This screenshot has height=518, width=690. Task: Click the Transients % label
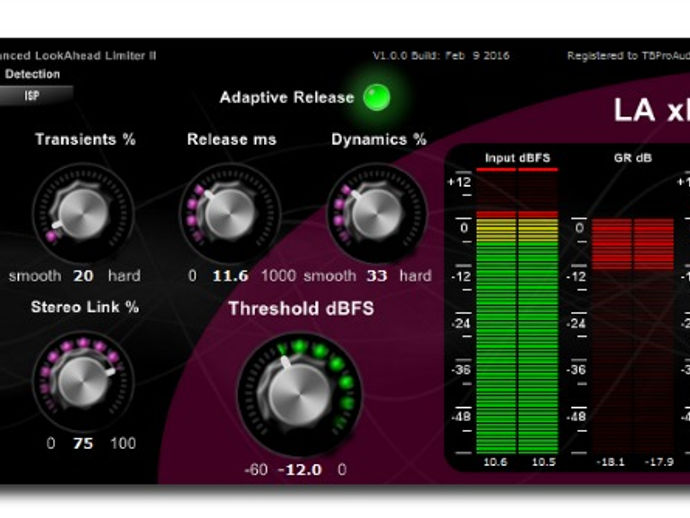click(x=85, y=139)
